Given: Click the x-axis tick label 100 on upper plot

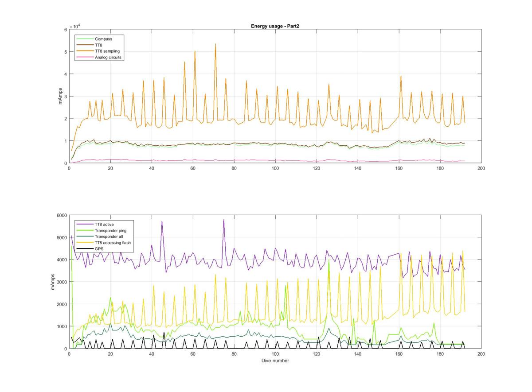Looking at the screenshot, I should coord(275,168).
